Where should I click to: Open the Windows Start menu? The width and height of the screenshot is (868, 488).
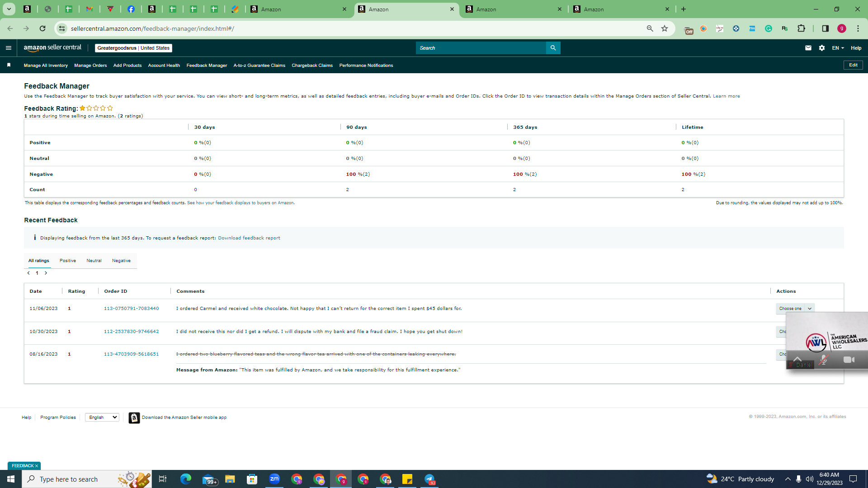pos(11,479)
